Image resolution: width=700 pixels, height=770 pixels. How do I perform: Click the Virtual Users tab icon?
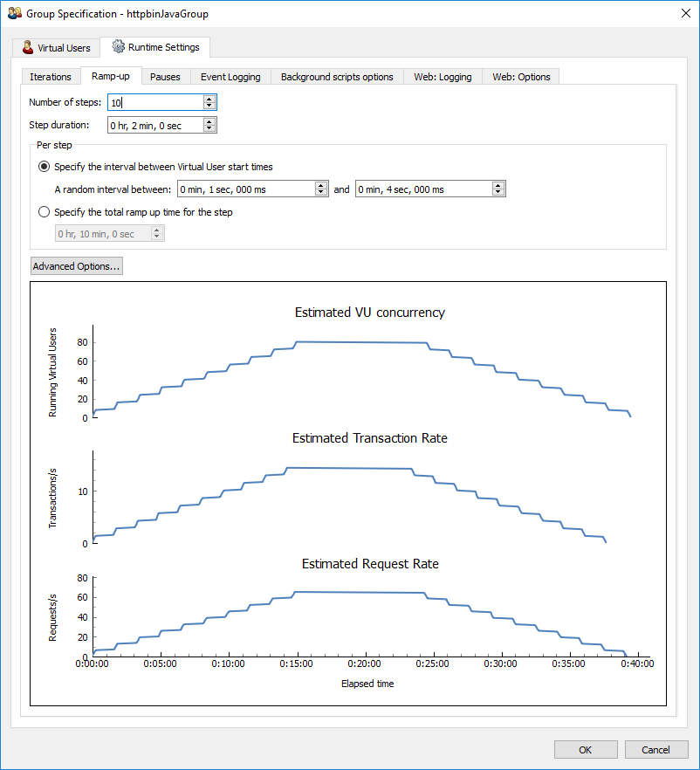[x=28, y=47]
